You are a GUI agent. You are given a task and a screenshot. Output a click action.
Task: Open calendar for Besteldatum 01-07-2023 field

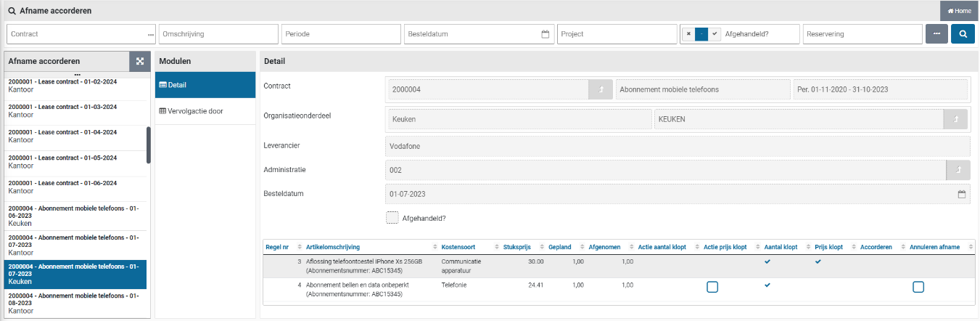pyautogui.click(x=962, y=195)
